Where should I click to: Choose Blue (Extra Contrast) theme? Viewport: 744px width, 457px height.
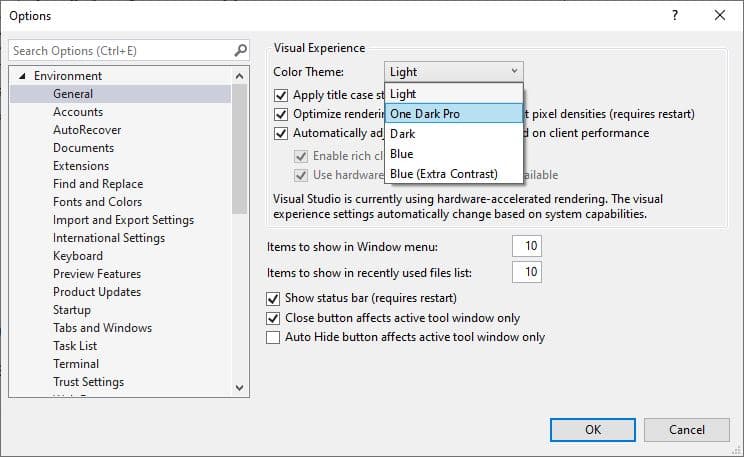[454, 174]
